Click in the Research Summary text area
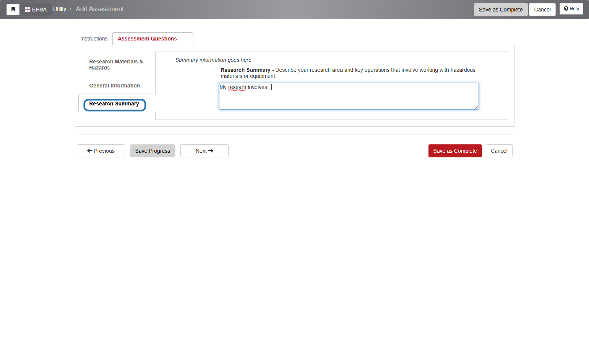 349,96
